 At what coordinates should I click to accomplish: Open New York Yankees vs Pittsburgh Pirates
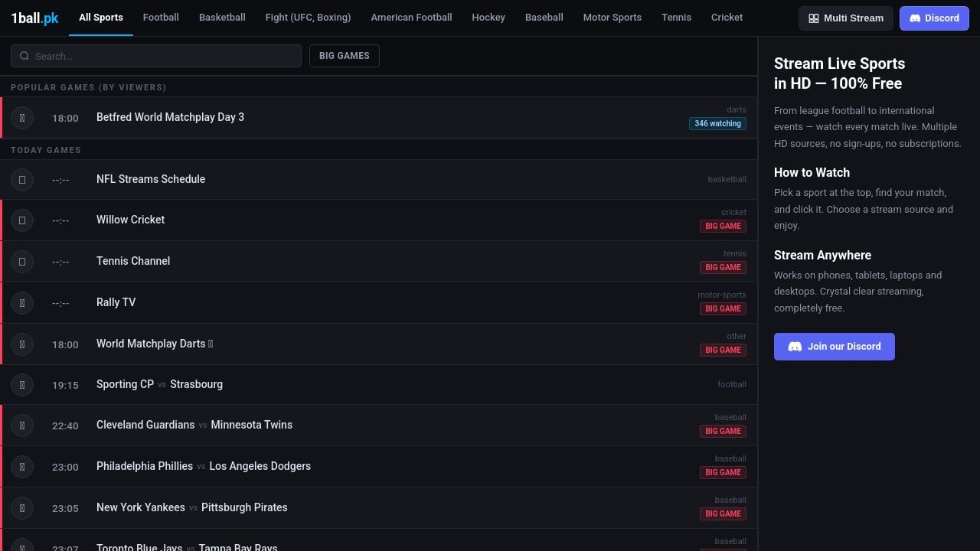[x=378, y=508]
